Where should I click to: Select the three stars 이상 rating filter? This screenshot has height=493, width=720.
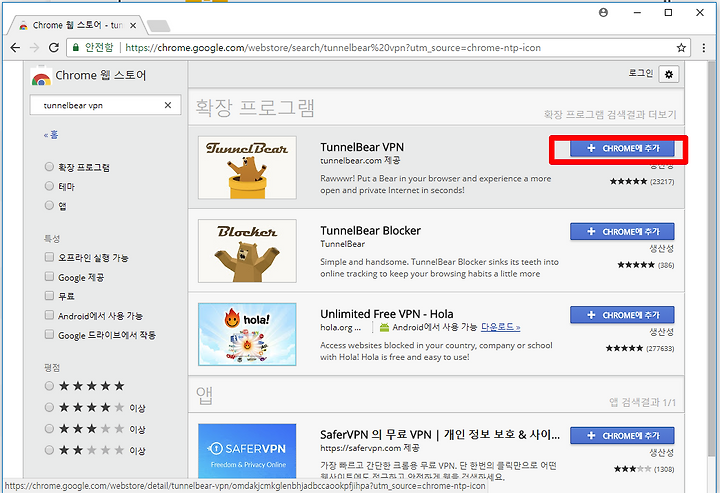49,429
